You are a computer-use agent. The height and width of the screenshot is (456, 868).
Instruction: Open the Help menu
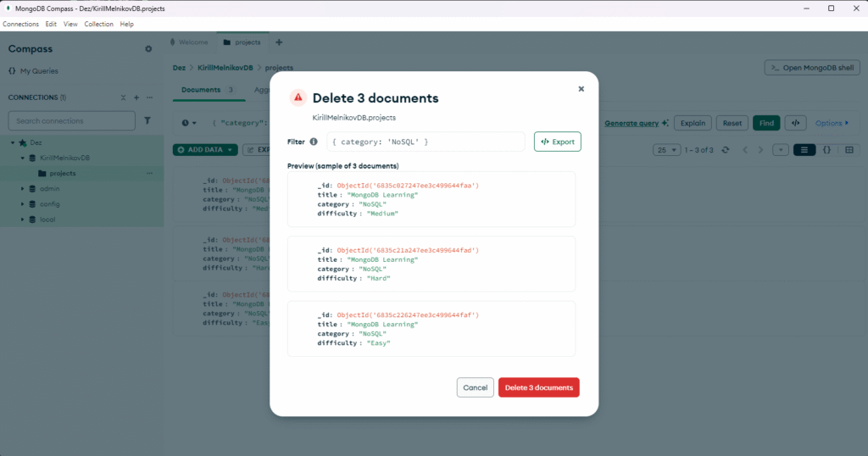tap(127, 25)
